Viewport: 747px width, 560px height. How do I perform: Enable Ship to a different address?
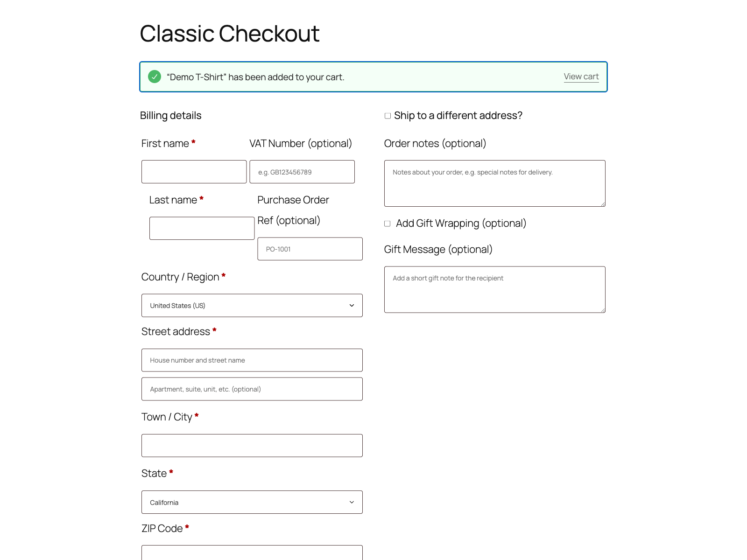tap(387, 115)
